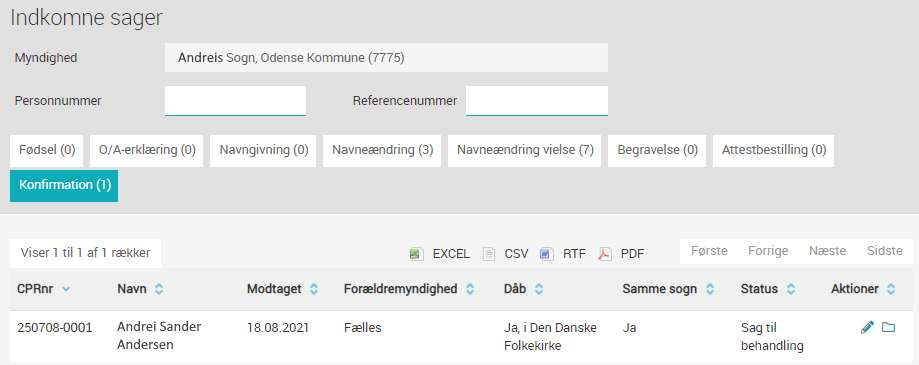Image resolution: width=919 pixels, height=365 pixels.
Task: Click the RTF export document icon
Action: (547, 254)
